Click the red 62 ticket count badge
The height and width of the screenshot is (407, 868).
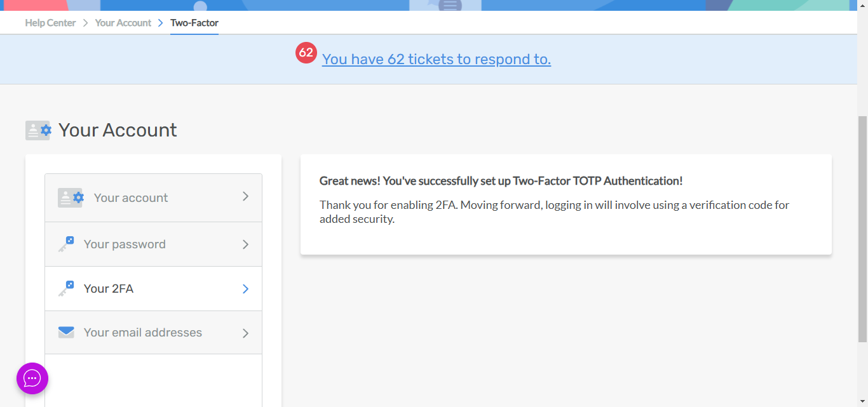[306, 52]
